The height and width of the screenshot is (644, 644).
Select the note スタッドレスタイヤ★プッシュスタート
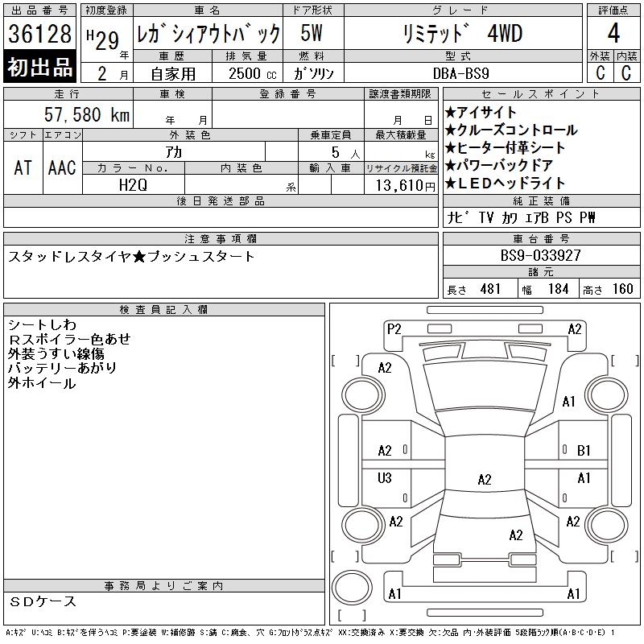tap(131, 257)
